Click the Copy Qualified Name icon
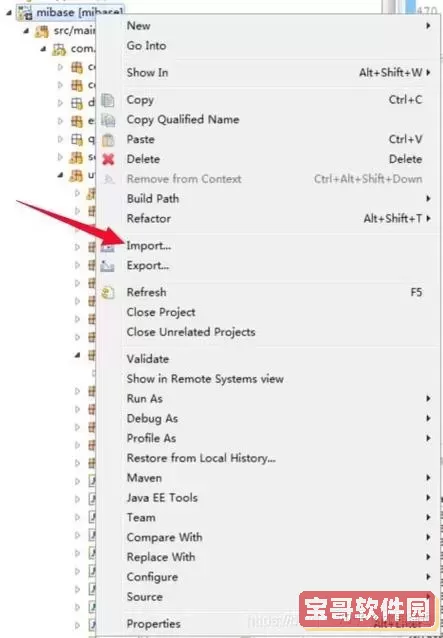443x638 pixels. (x=108, y=120)
